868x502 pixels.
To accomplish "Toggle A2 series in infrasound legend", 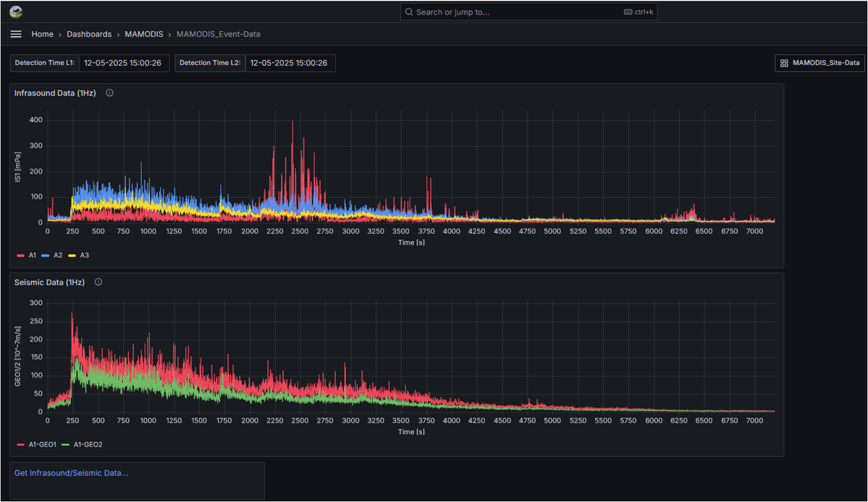I will point(58,255).
